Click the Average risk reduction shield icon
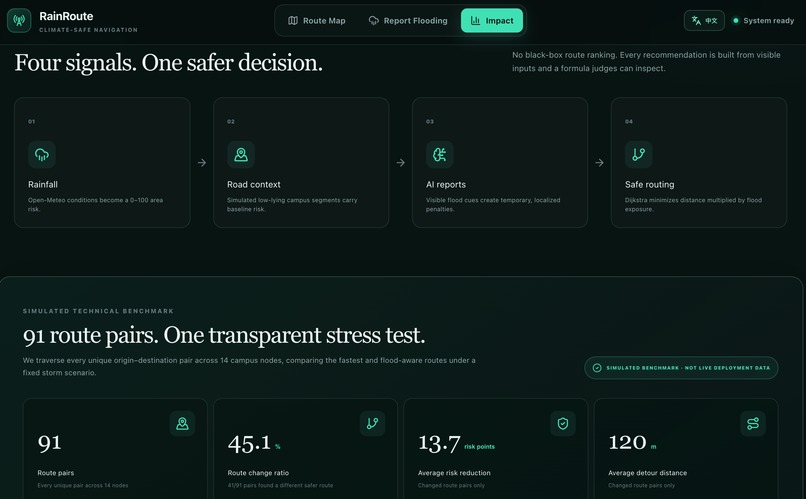 point(563,423)
